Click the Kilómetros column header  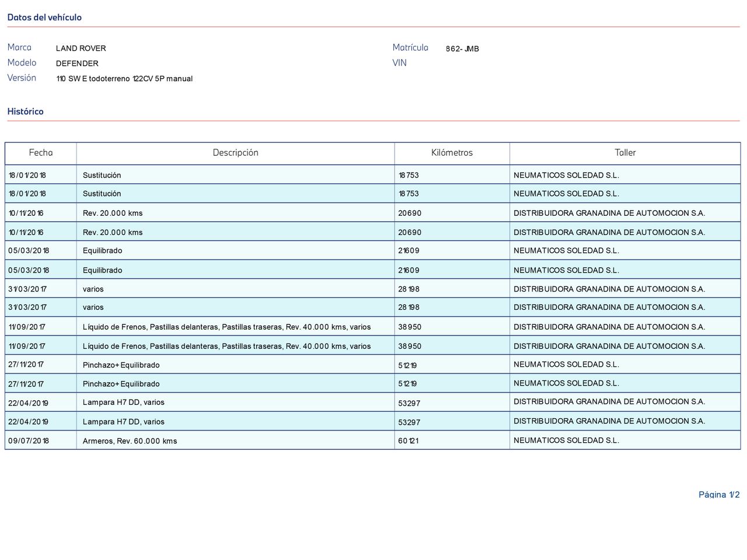(452, 153)
